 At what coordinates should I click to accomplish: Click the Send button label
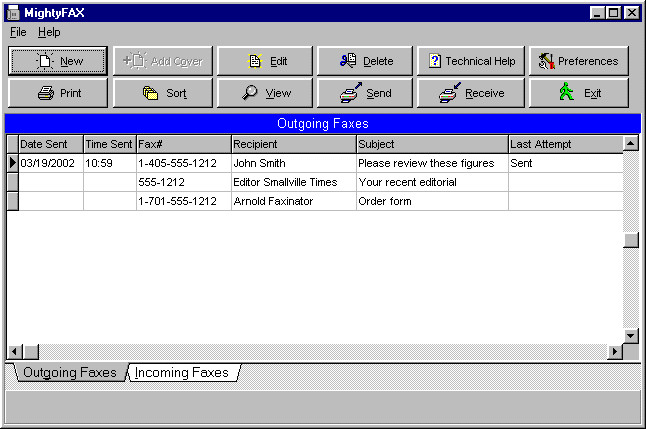[379, 94]
